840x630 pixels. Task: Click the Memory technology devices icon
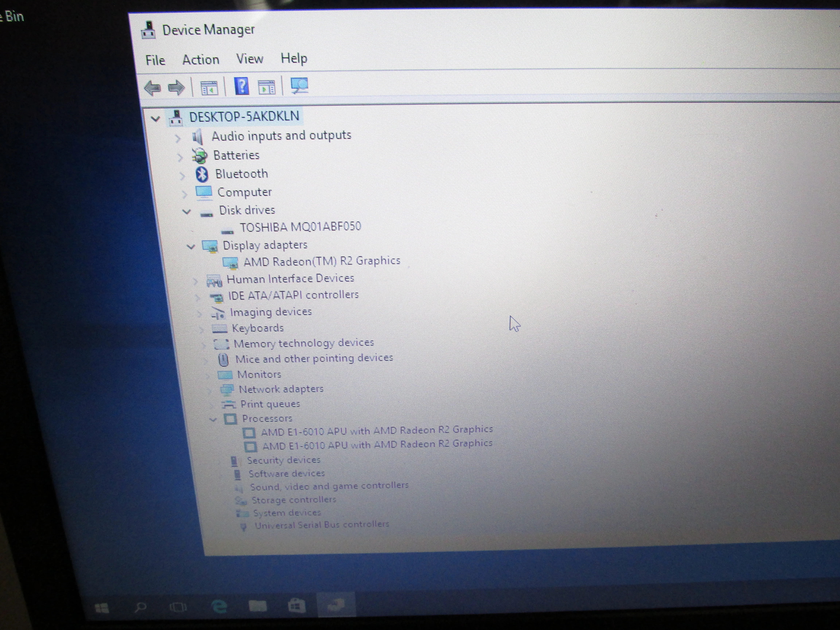tap(221, 344)
